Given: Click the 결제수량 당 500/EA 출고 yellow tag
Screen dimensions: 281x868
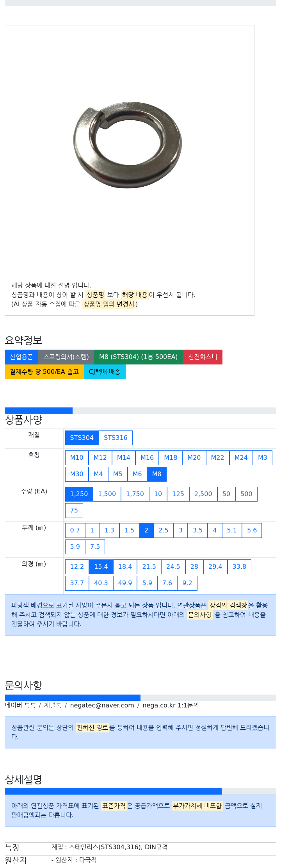Looking at the screenshot, I should 44,372.
